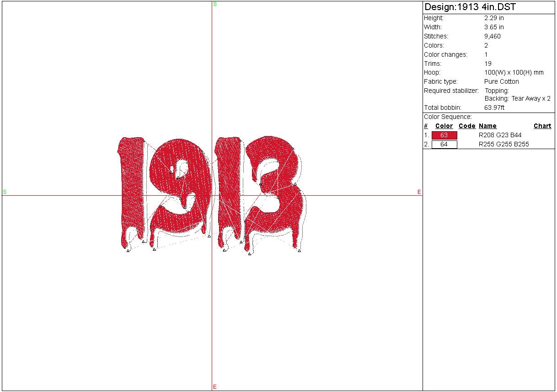Click the Backing: Tear Away x 2 text
The height and width of the screenshot is (392, 557).
click(517, 99)
